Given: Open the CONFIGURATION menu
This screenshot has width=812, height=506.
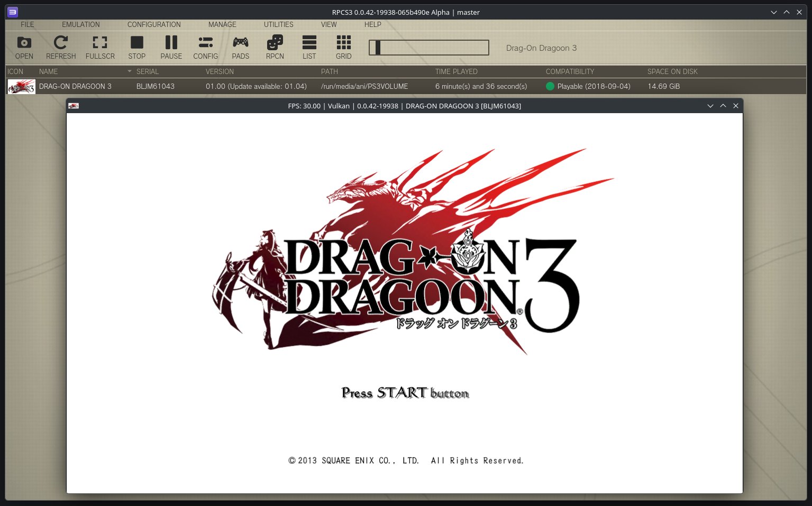Looking at the screenshot, I should pos(154,24).
